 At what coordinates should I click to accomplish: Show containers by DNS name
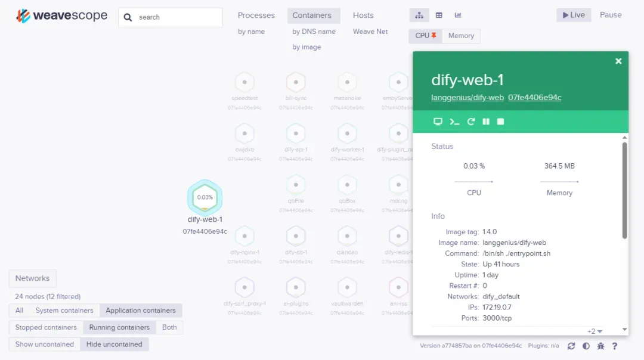coord(314,32)
